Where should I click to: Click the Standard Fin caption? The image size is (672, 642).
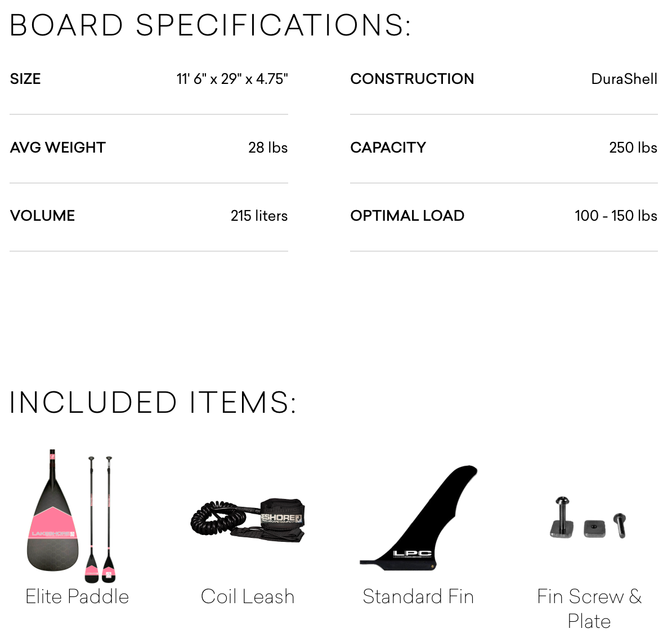point(418,596)
